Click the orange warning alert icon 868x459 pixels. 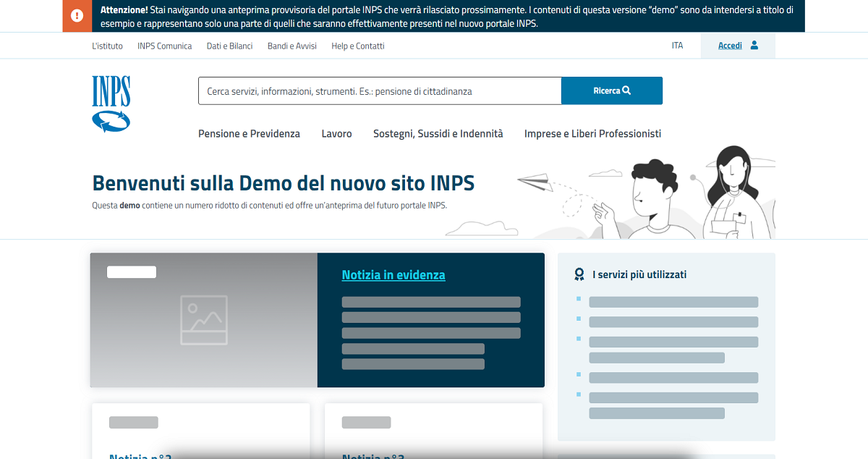tap(77, 16)
